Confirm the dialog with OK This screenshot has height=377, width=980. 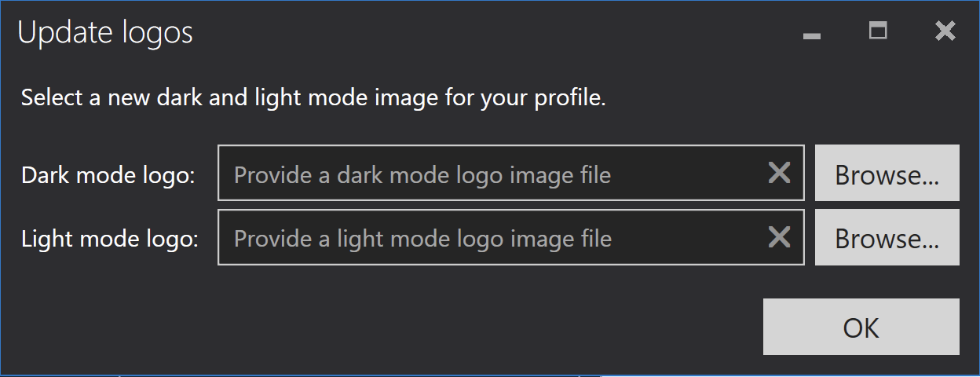coord(861,327)
